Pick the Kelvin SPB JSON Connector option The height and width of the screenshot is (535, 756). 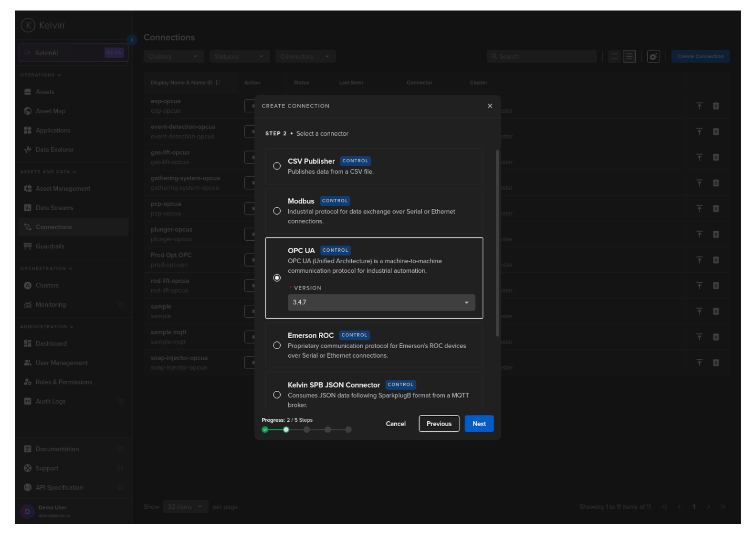(x=277, y=395)
